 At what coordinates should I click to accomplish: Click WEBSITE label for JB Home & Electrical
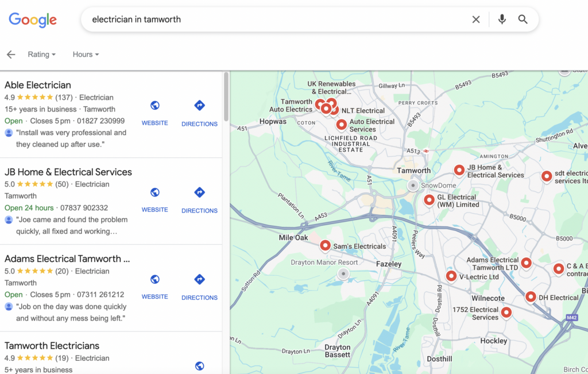pos(155,210)
